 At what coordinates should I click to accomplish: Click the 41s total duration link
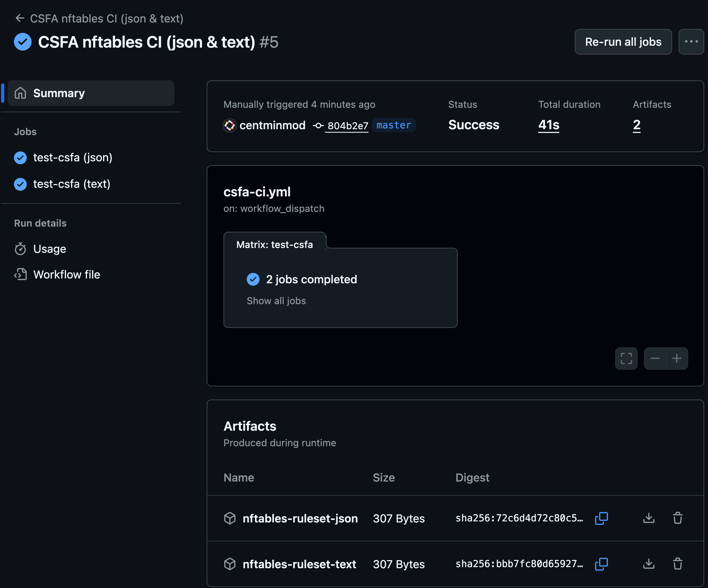pos(549,125)
